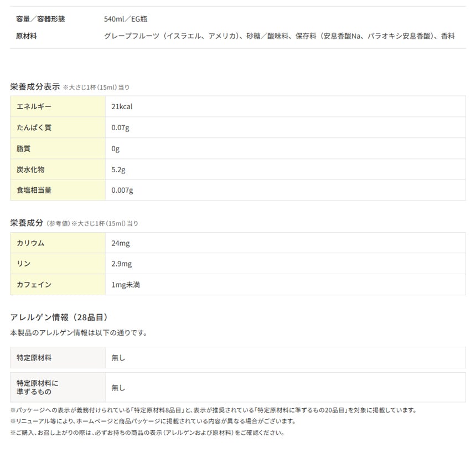Viewport: 476px width, 452px height.
Task: Select the 2.9mg phosphorus value
Action: tap(121, 264)
